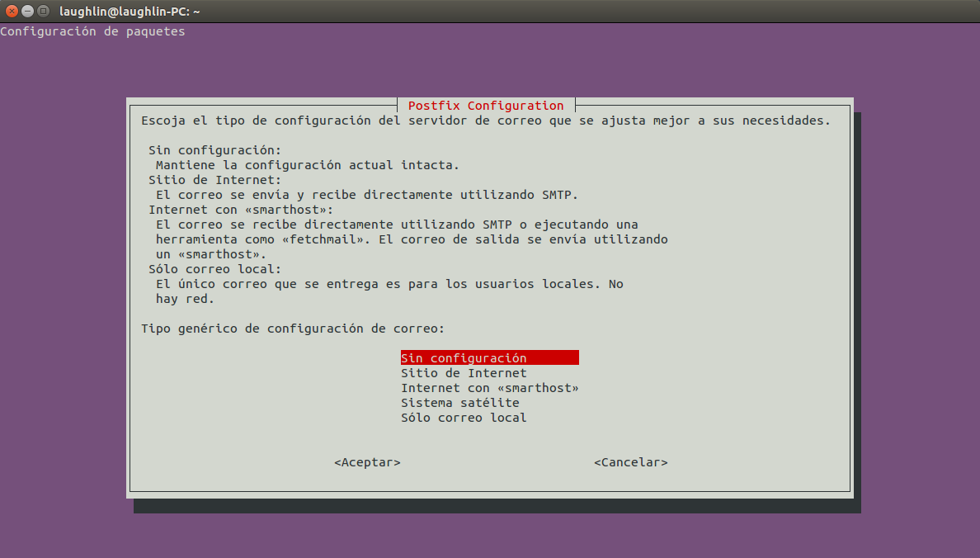Click the "Tipo genérico de configuración de correo" label

[292, 329]
